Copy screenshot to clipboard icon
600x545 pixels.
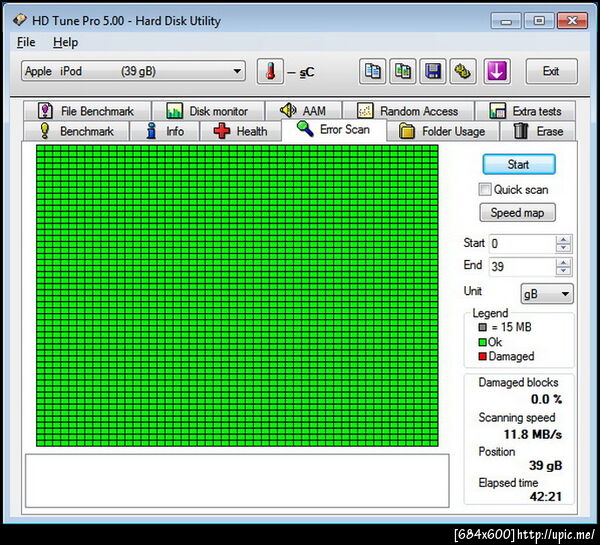(x=403, y=71)
